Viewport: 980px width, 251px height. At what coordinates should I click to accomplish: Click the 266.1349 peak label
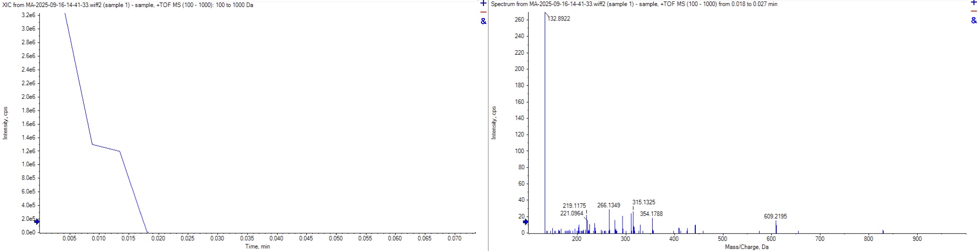click(608, 205)
